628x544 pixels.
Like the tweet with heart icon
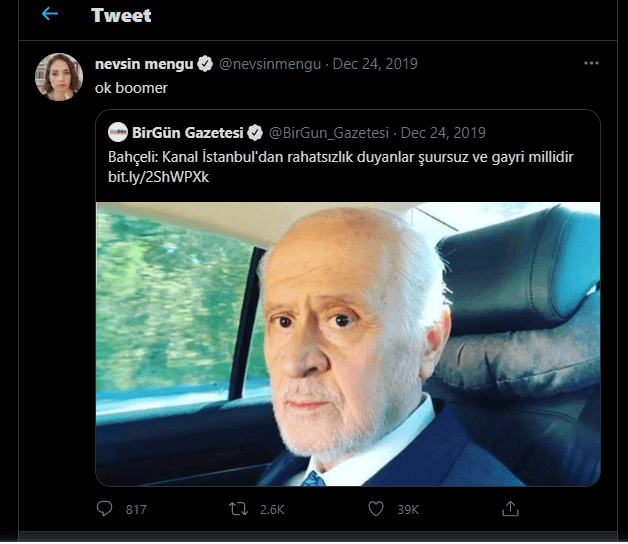(376, 509)
